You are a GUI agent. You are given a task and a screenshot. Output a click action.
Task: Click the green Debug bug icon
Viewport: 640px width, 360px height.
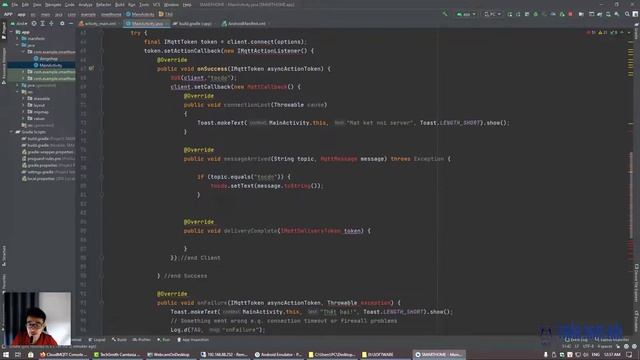536,14
